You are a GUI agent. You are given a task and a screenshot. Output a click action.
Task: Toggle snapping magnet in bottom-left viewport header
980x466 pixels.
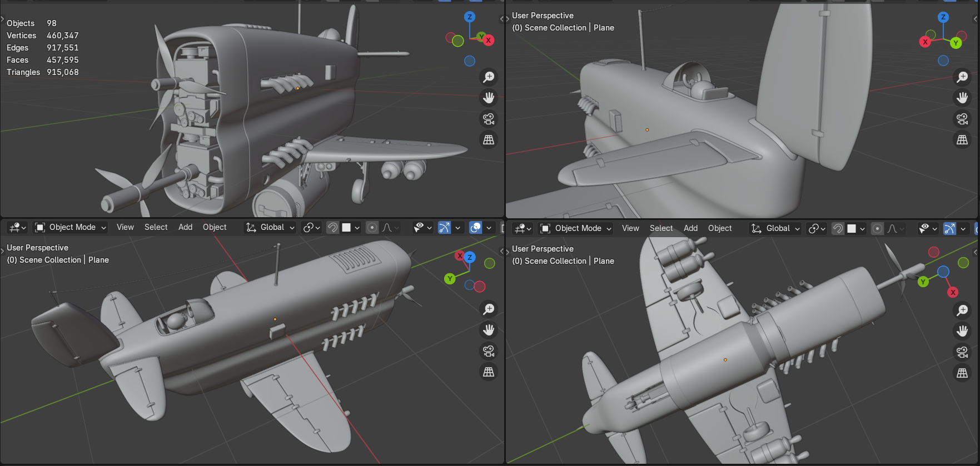pos(332,227)
